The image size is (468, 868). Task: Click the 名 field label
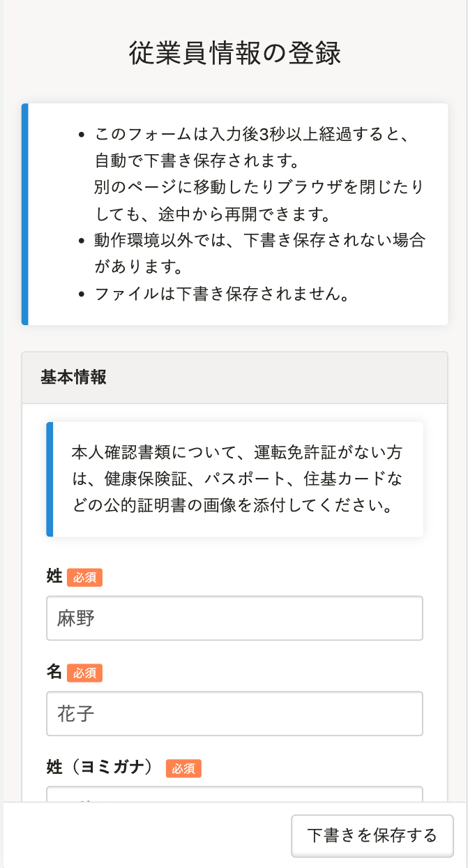54,673
